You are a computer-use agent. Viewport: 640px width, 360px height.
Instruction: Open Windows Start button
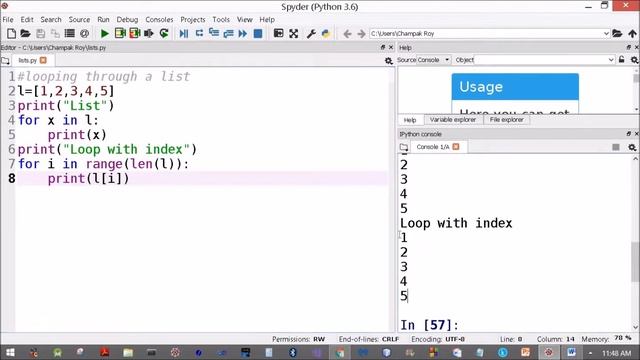pyautogui.click(x=10, y=352)
